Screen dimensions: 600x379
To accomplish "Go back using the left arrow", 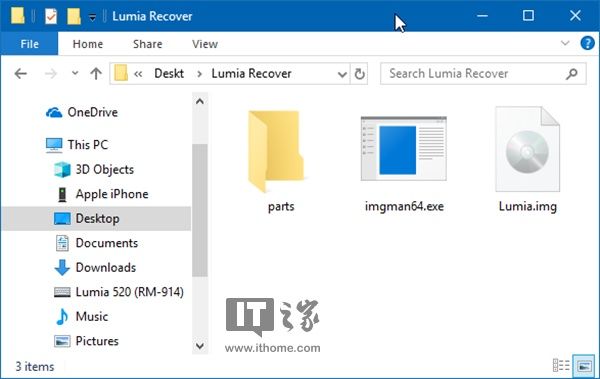I will pos(21,74).
